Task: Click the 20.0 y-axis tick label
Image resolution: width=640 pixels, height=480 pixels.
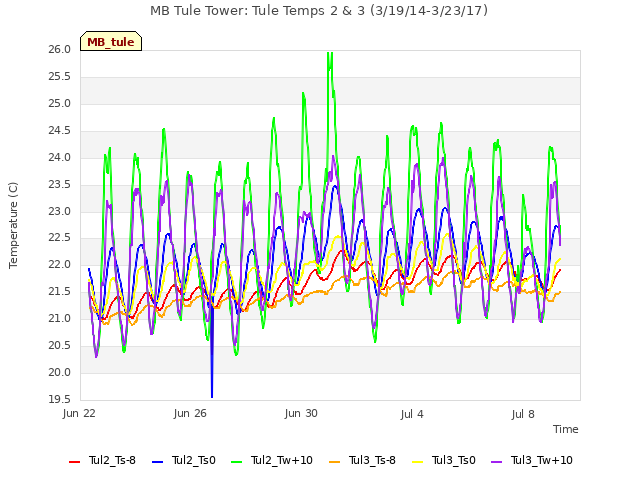Action: tap(60, 373)
